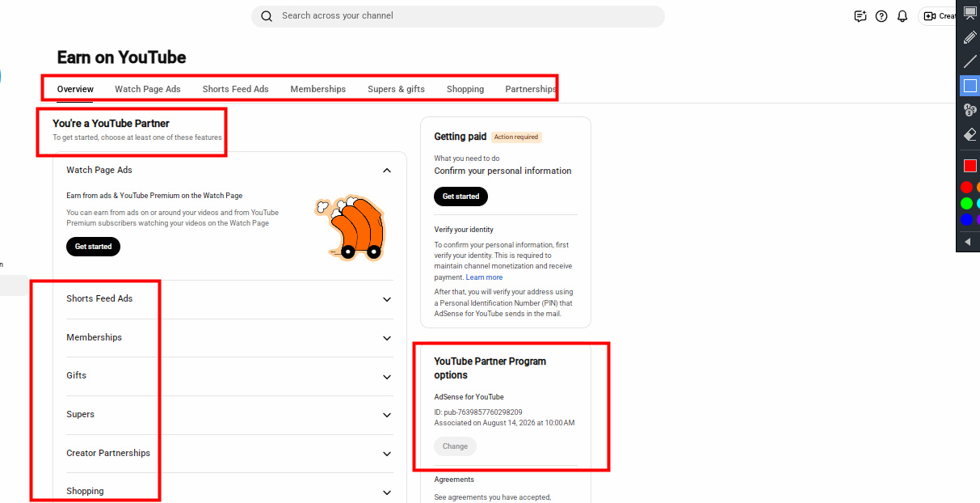Click the Change AdSense button

(455, 446)
